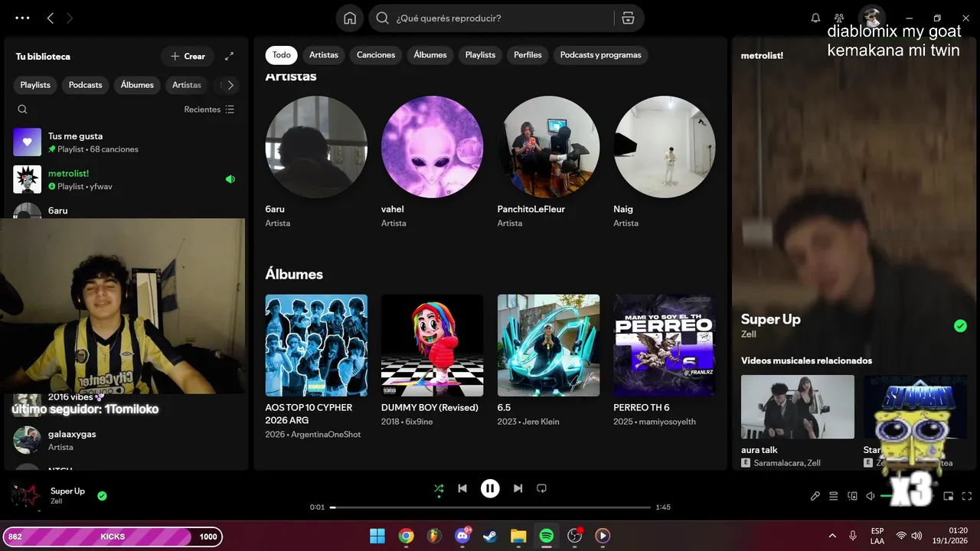Open friend activity icon
Screen dimensions: 980x551
[x=839, y=18]
